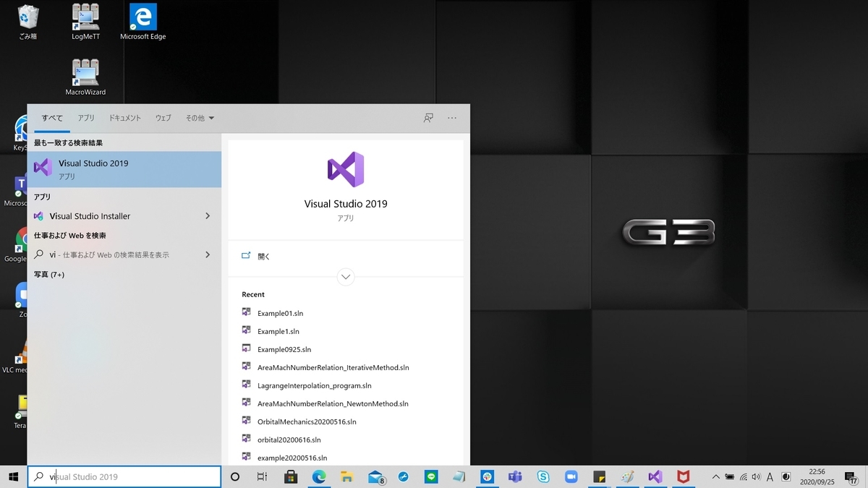The width and height of the screenshot is (868, 488).
Task: Open Microsoft Store from taskbar
Action: click(291, 476)
